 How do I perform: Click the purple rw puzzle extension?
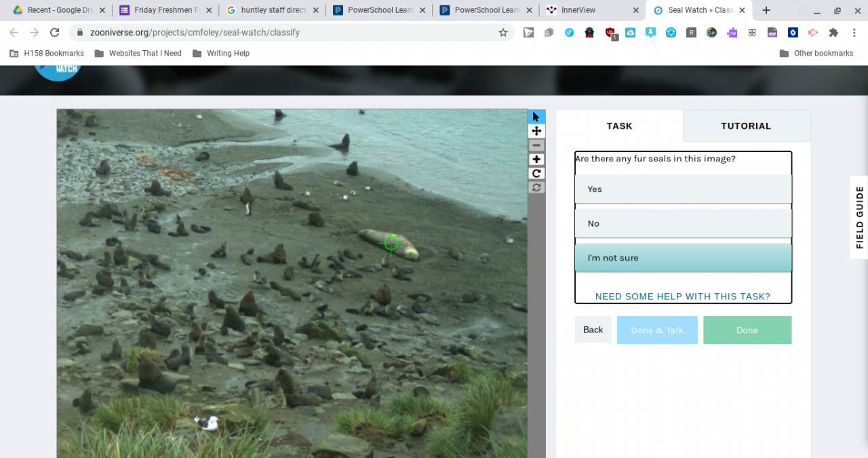coord(732,33)
